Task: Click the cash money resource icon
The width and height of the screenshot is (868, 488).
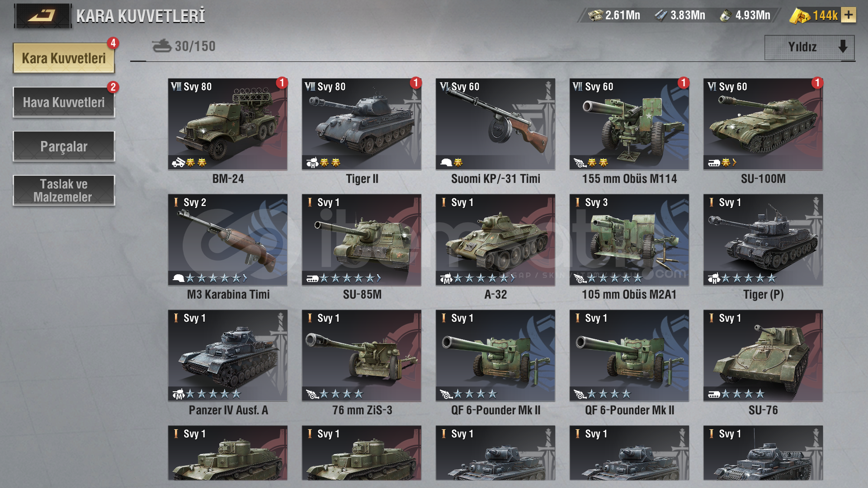Action: point(595,15)
